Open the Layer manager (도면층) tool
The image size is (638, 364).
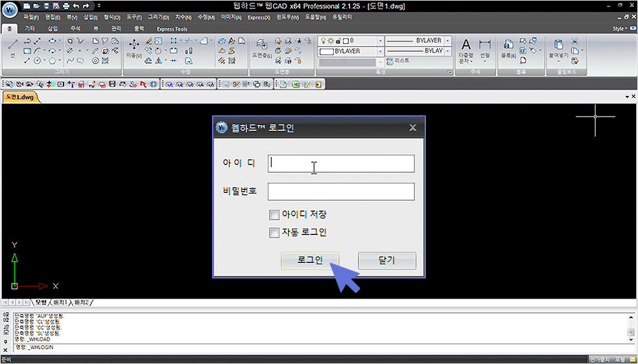[x=262, y=49]
